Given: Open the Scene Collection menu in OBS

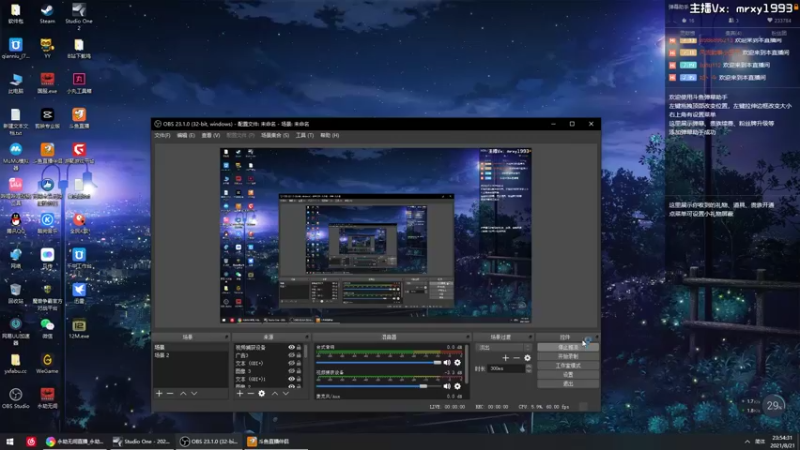Looking at the screenshot, I should 275,135.
